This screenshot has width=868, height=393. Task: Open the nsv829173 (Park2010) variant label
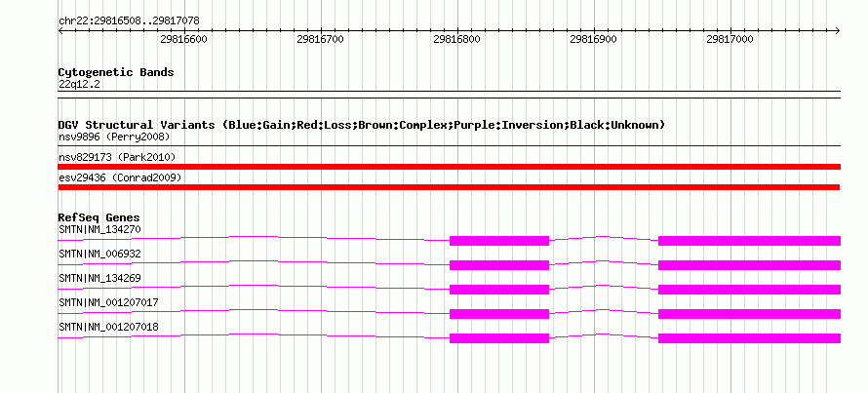click(x=117, y=158)
